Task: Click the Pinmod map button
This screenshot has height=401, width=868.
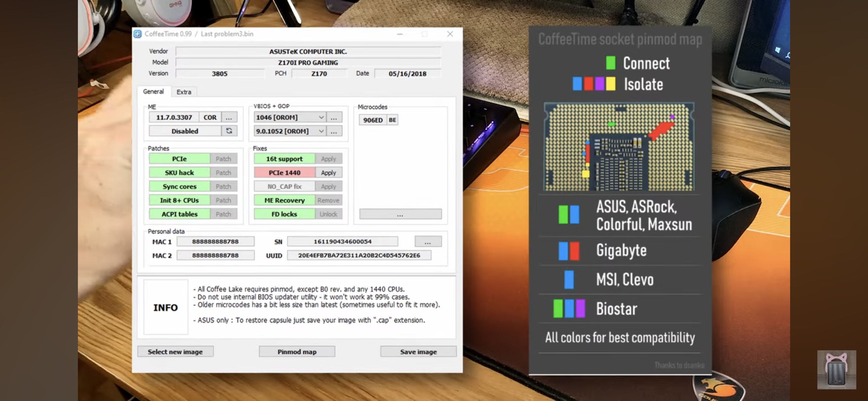Action: coord(297,351)
